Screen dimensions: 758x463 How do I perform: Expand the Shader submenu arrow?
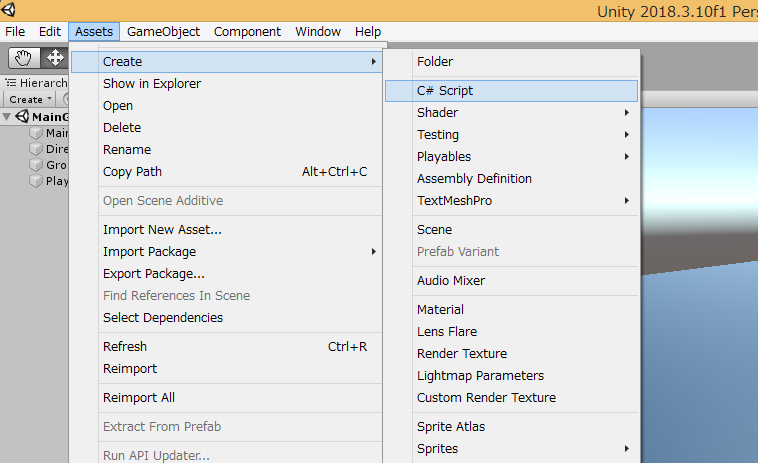coord(627,113)
